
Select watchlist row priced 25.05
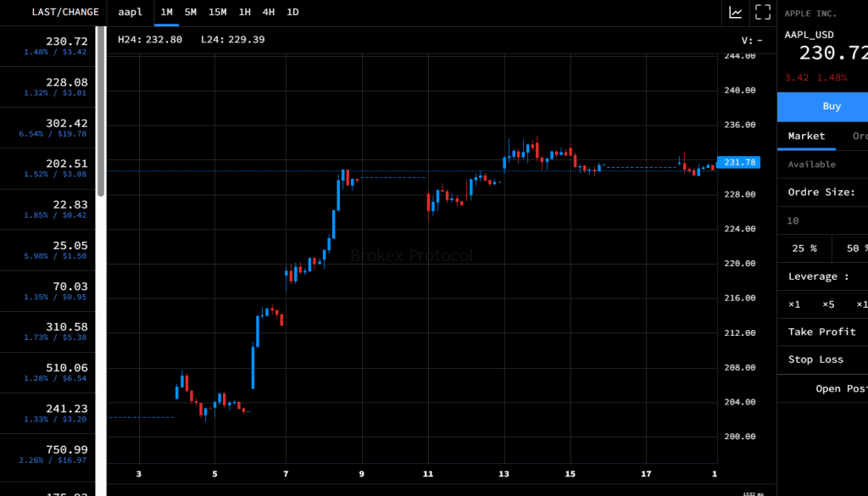[x=47, y=250]
